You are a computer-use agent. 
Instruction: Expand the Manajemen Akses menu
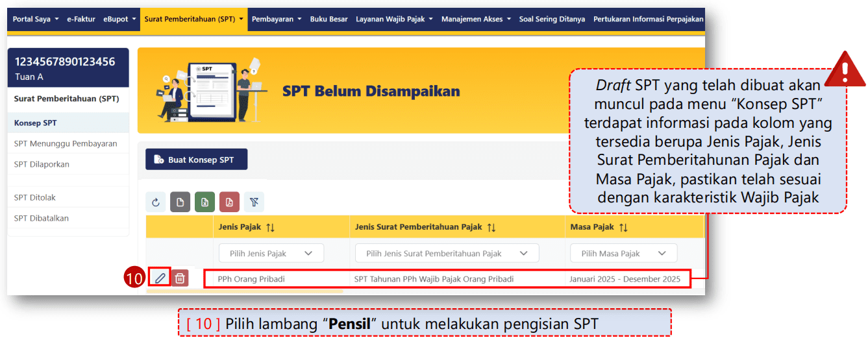coord(476,19)
